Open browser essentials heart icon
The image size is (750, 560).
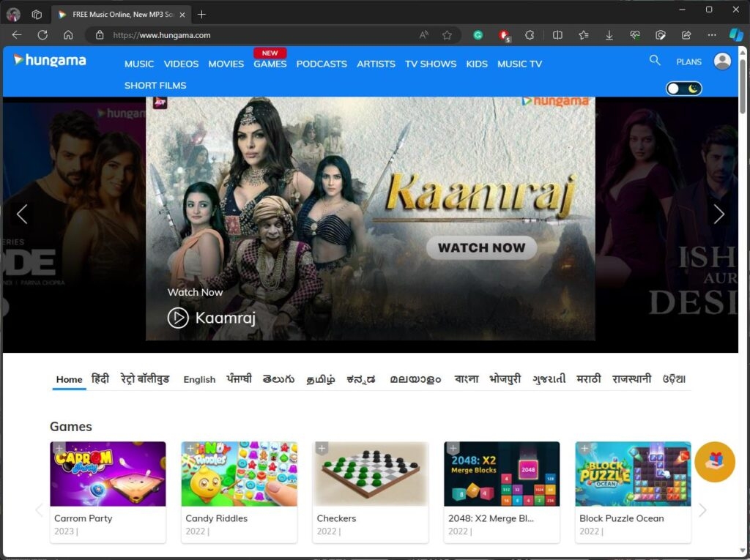635,35
